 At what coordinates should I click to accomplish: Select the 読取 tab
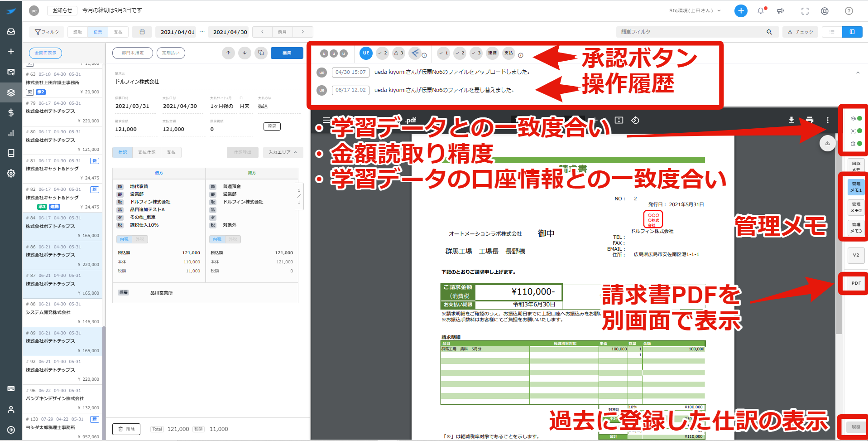[77, 32]
